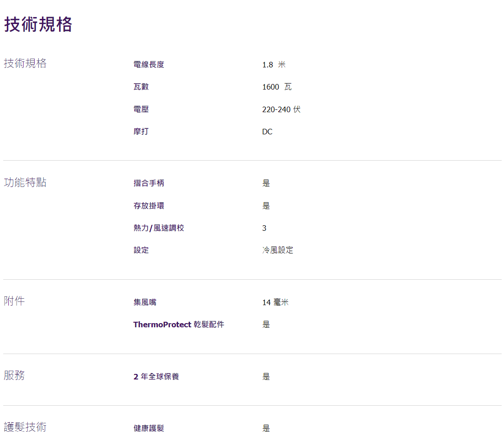Click the 服務 section title

(14, 376)
